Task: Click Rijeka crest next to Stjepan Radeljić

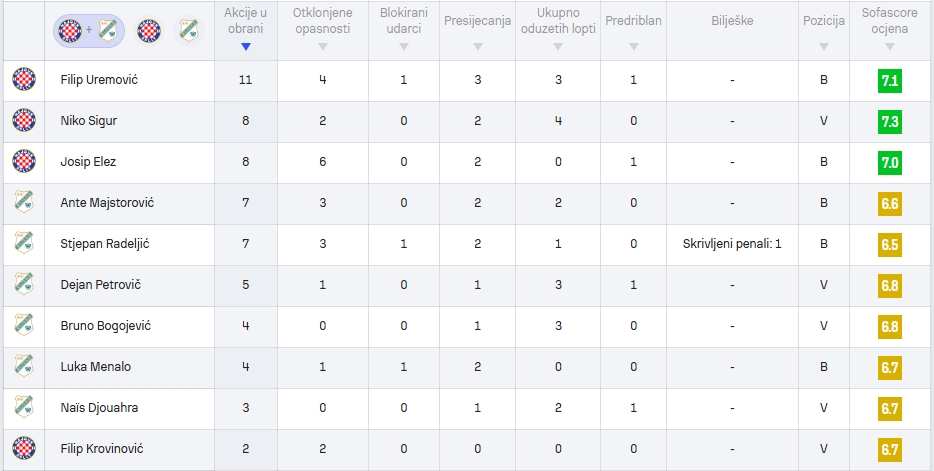Action: coord(24,244)
